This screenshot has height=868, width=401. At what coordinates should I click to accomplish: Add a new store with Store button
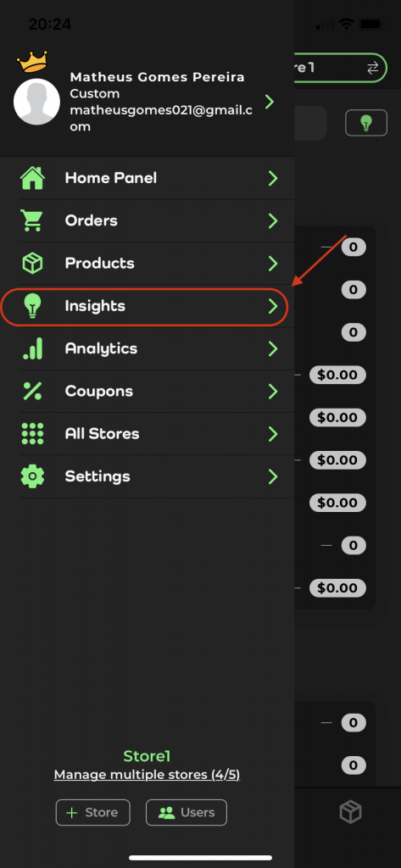tap(93, 813)
